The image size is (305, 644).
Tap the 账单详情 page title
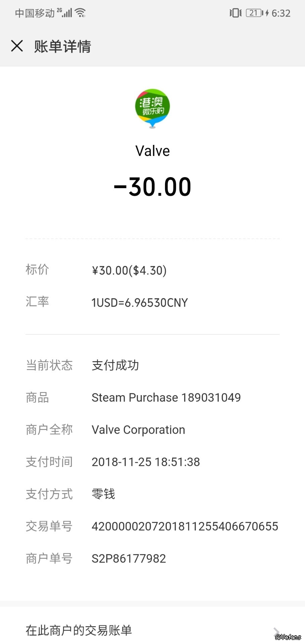pyautogui.click(x=63, y=46)
